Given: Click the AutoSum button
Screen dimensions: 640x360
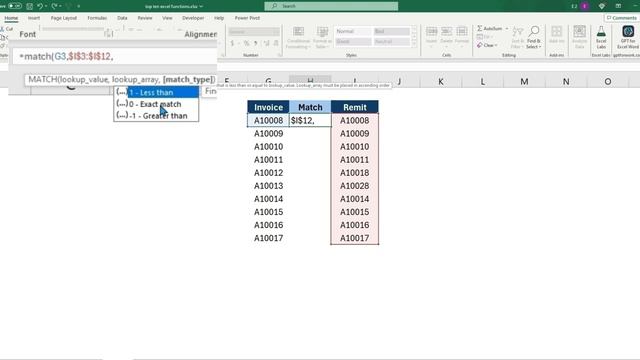Looking at the screenshot, I should [x=490, y=29].
